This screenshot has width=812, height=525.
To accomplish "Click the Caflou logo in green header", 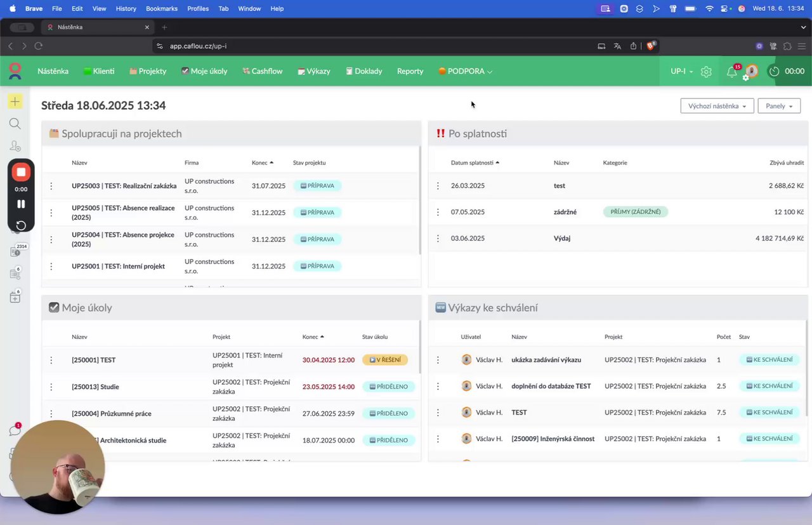I will click(x=15, y=71).
